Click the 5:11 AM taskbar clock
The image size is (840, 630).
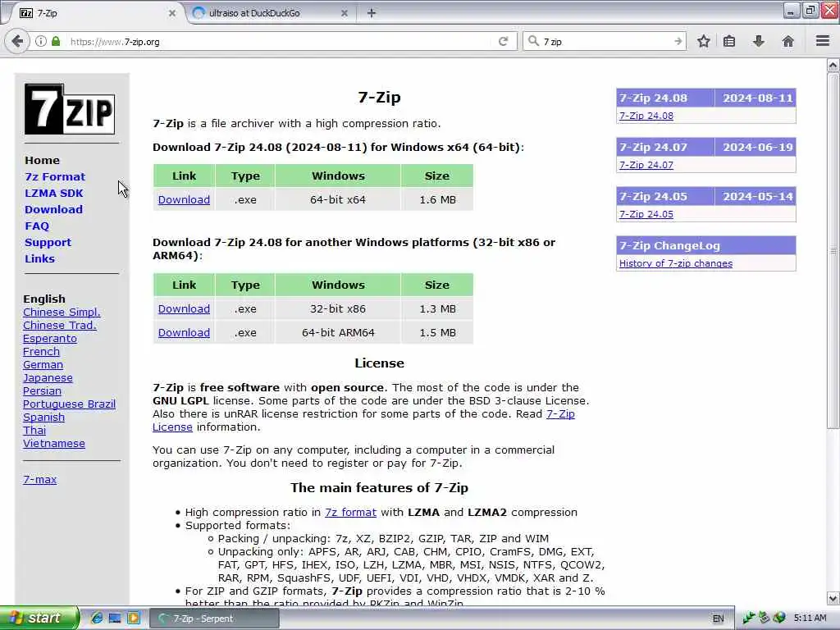coord(810,619)
